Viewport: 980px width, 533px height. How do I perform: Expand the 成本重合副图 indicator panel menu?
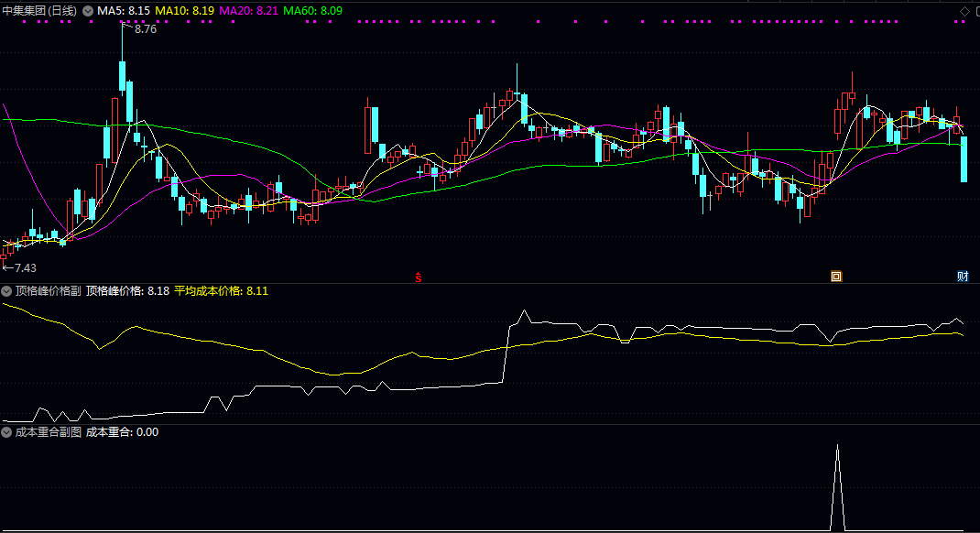click(6, 431)
